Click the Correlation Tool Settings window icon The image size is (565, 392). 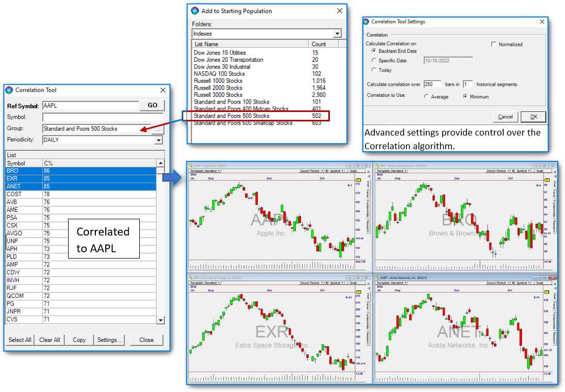point(367,22)
